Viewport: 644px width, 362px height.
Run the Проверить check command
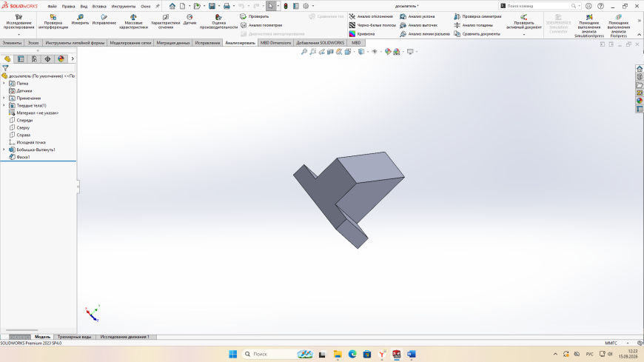pyautogui.click(x=254, y=16)
